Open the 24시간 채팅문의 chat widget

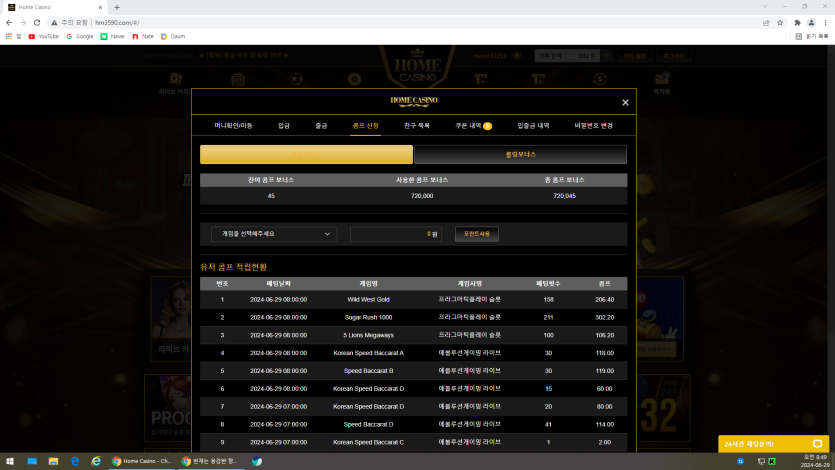point(773,444)
